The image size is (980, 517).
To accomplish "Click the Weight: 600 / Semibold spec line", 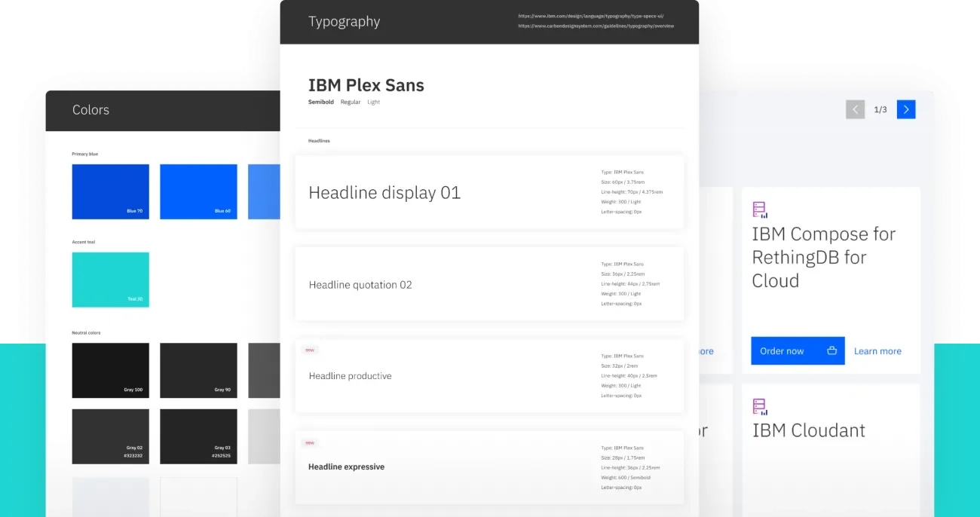I will (626, 478).
